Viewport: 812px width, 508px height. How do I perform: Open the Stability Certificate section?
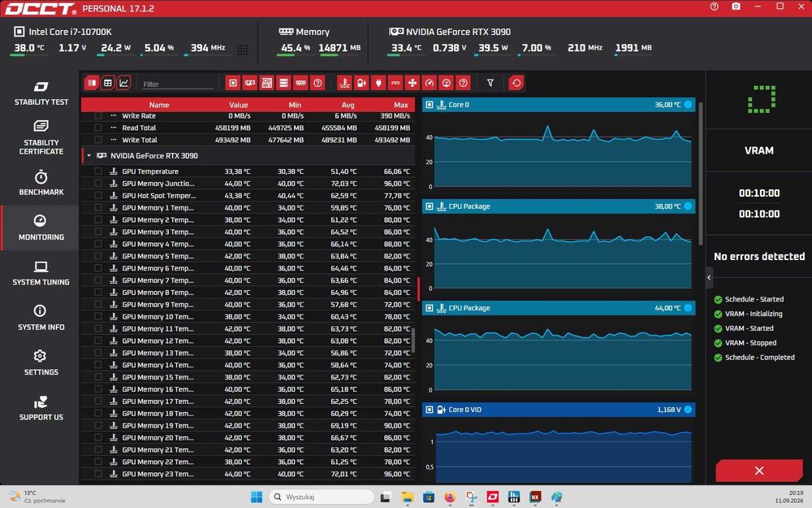point(41,137)
